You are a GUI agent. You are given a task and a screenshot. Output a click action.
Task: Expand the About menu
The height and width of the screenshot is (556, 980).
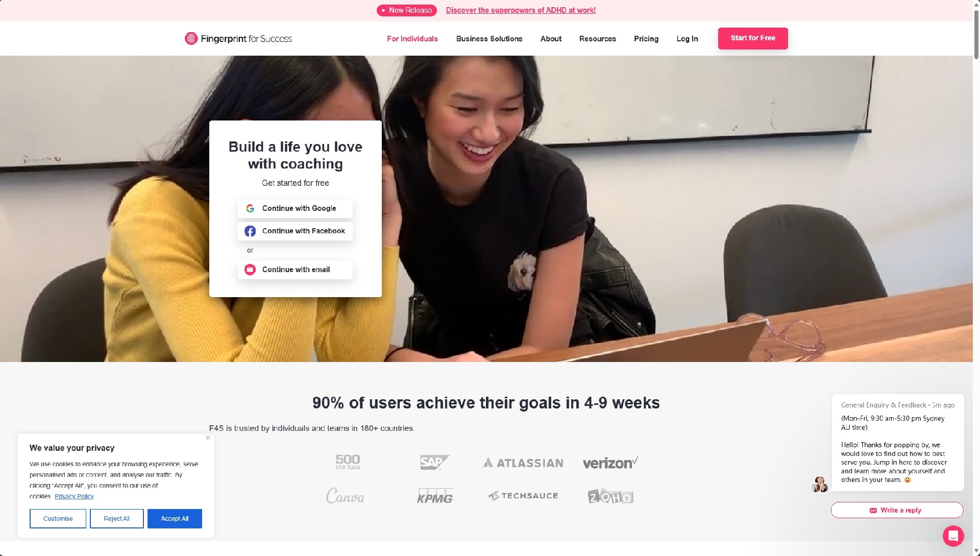pos(551,39)
